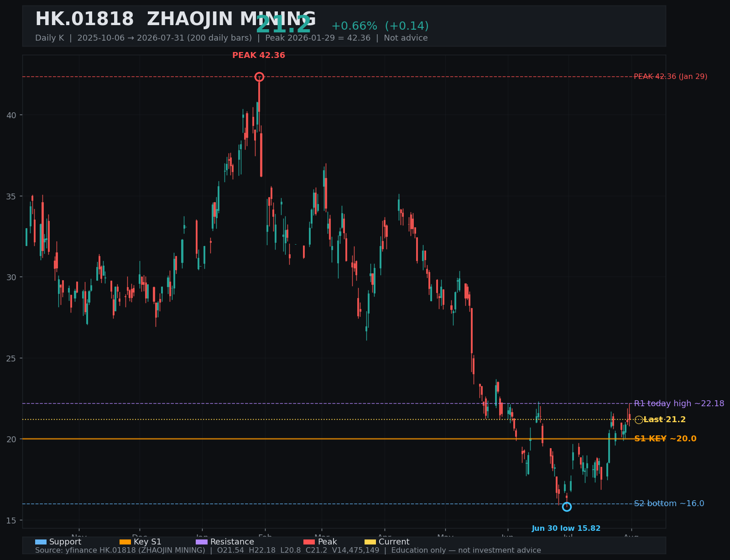Click the y-axis tick label 15
730x560 pixels.
11,520
